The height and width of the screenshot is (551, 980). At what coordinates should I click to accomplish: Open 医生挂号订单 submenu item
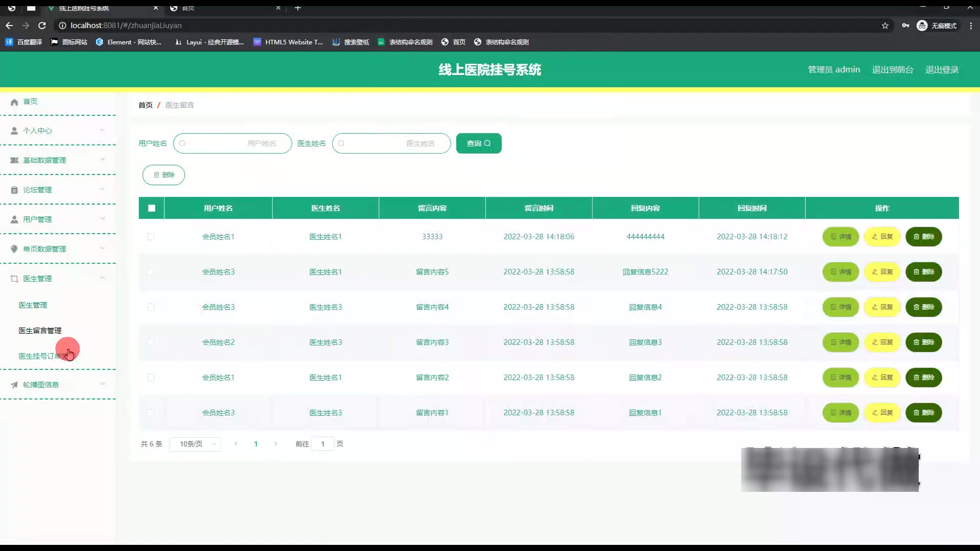[41, 356]
